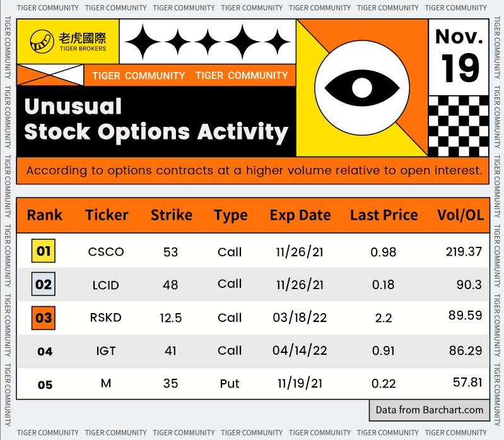Click the Last Price column header

(384, 215)
